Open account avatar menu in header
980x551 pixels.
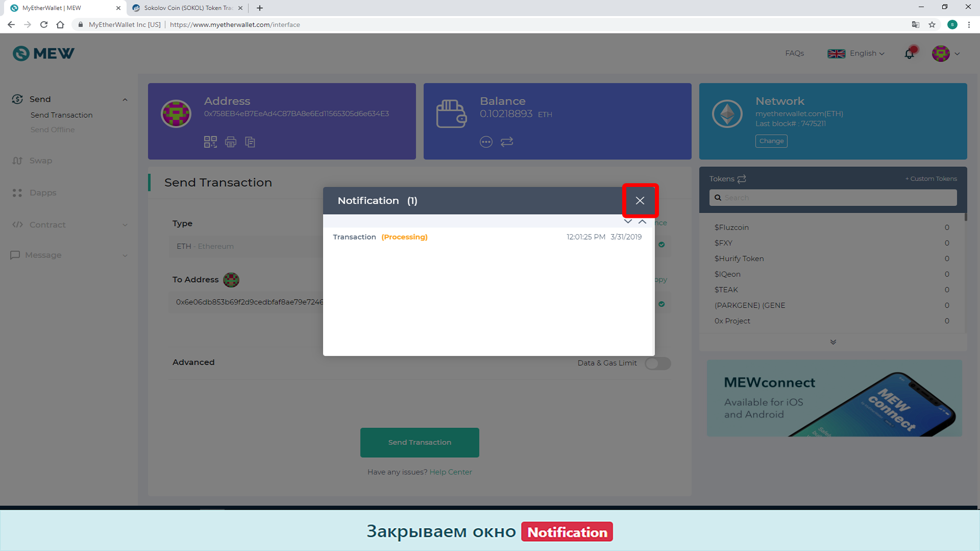pos(945,53)
